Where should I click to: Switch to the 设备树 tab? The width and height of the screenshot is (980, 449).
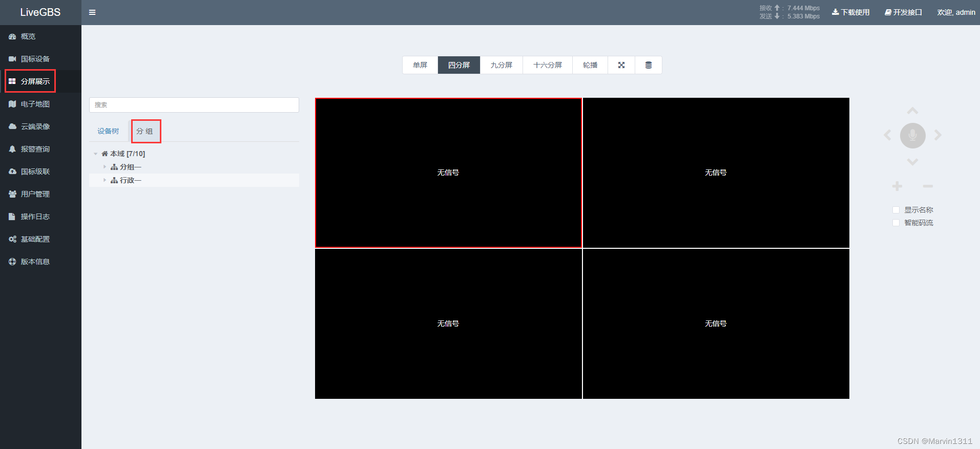[x=108, y=131]
